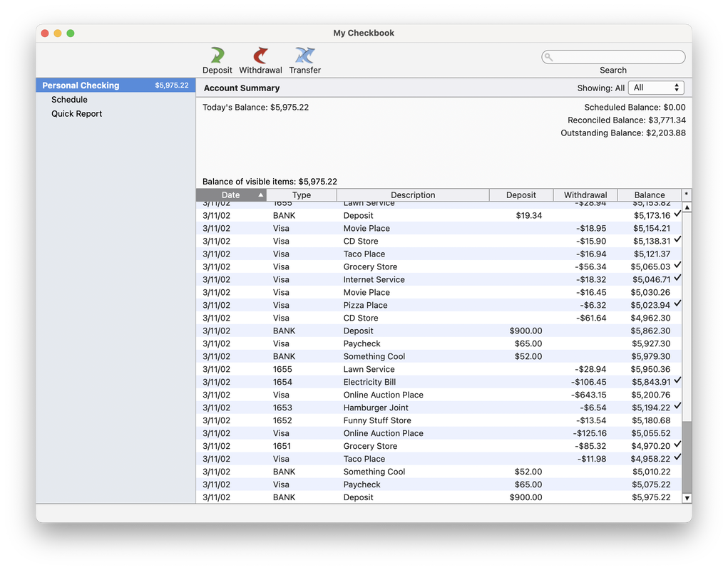The image size is (728, 570).
Task: Click check number 1654 in Type column
Action: pos(282,382)
